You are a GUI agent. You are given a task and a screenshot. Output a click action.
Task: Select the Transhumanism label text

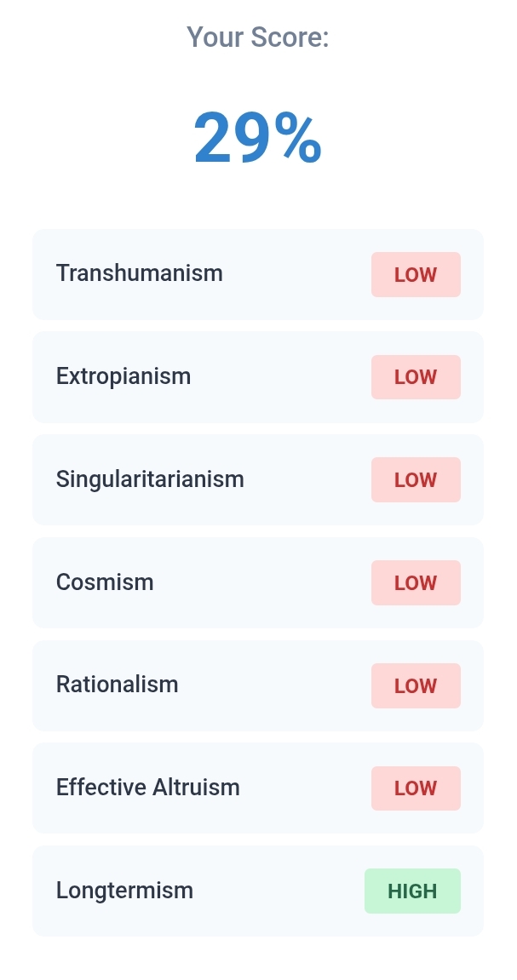click(140, 273)
